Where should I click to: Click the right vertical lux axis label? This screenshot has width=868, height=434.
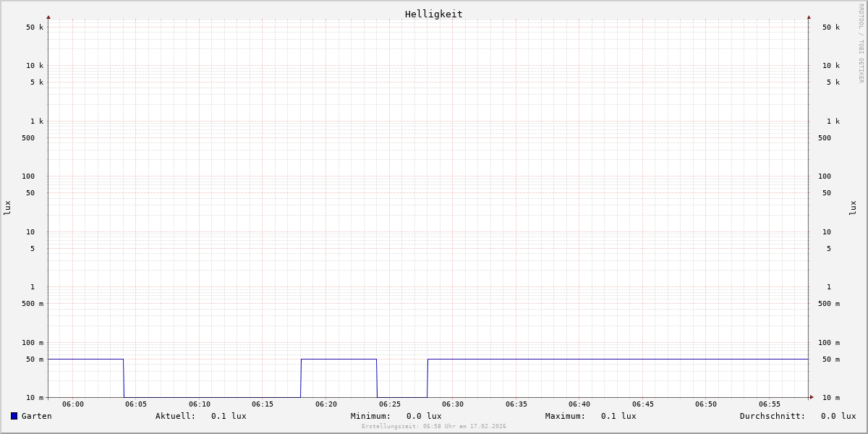click(x=853, y=208)
